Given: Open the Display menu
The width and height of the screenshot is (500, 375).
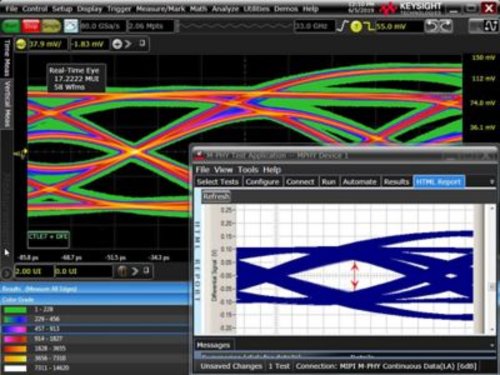Looking at the screenshot, I should (89, 9).
